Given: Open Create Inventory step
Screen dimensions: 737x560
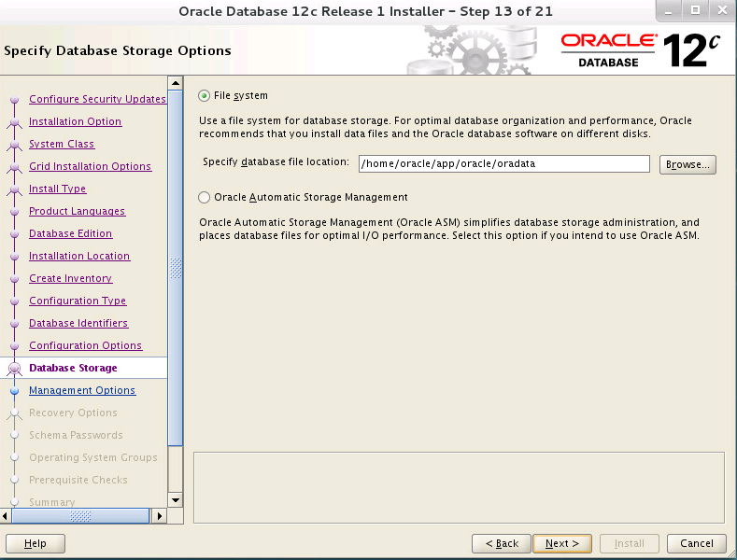Looking at the screenshot, I should click(x=70, y=278).
